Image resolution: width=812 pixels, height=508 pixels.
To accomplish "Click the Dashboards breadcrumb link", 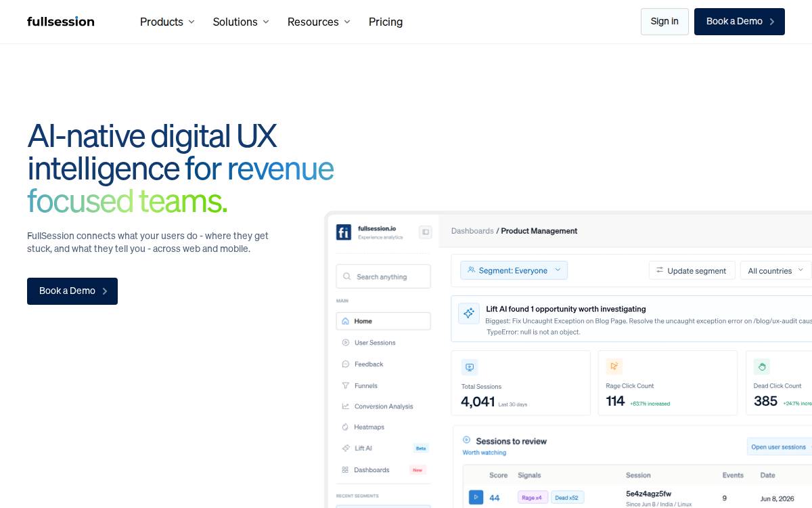I will point(472,231).
